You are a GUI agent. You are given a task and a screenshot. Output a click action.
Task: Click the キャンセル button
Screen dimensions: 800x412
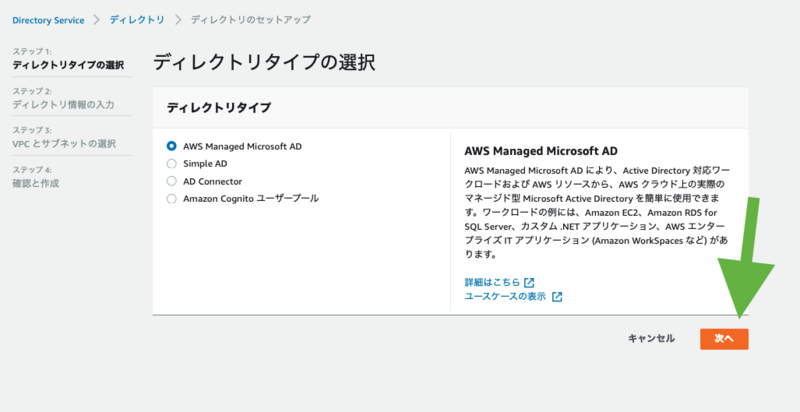click(x=651, y=339)
